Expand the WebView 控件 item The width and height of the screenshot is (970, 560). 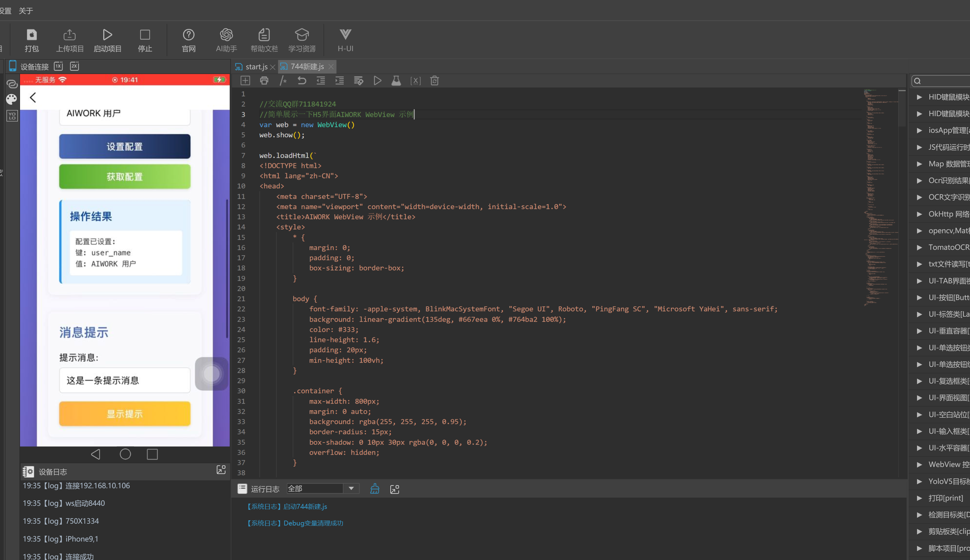click(919, 465)
